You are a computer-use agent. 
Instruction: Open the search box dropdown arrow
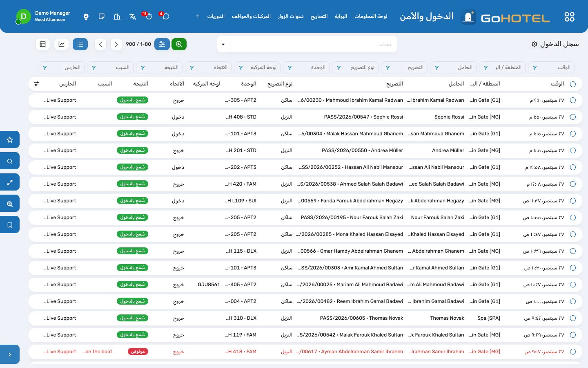223,44
